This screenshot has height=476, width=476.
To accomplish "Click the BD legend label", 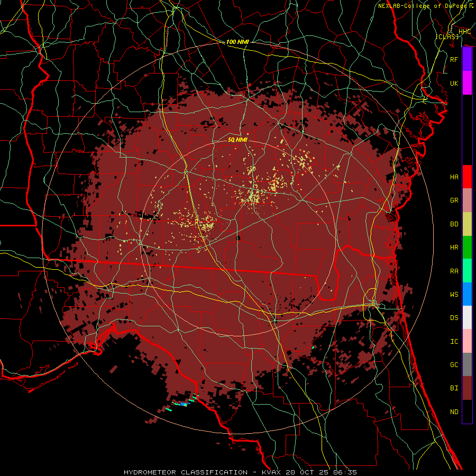I will [454, 224].
